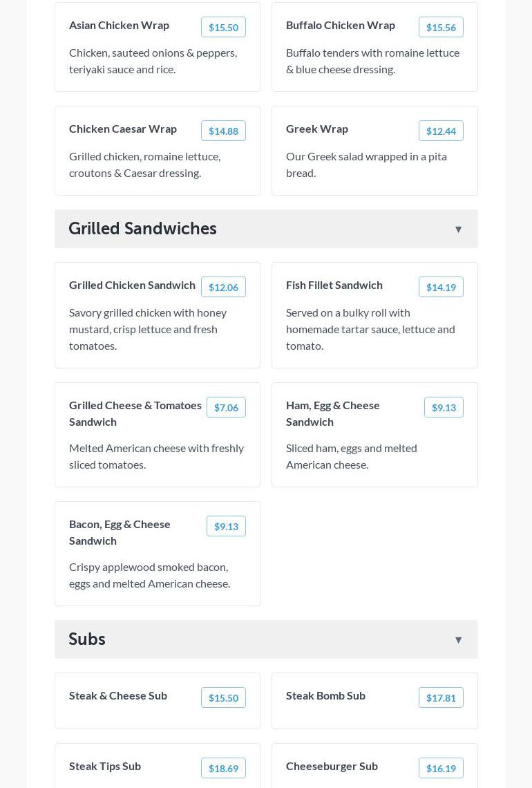This screenshot has height=788, width=532.
Task: Click the $7.06 Grilled Cheese & Tomatoes price
Action: click(226, 408)
